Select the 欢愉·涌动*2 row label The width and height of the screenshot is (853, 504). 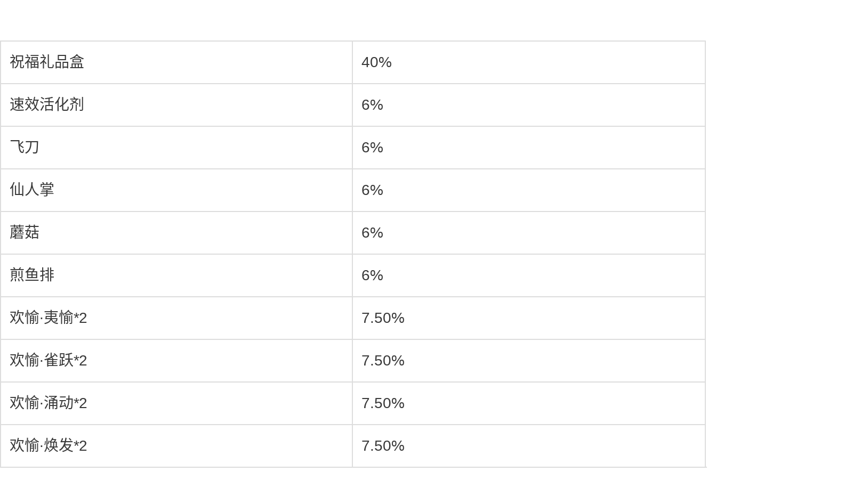(48, 403)
